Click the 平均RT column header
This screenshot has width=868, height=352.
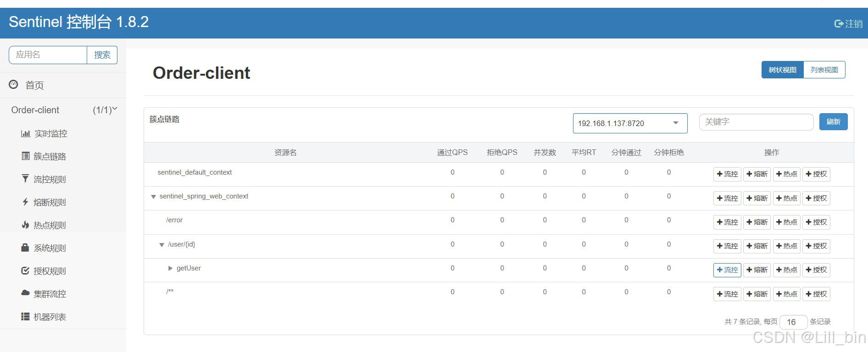[x=584, y=153]
